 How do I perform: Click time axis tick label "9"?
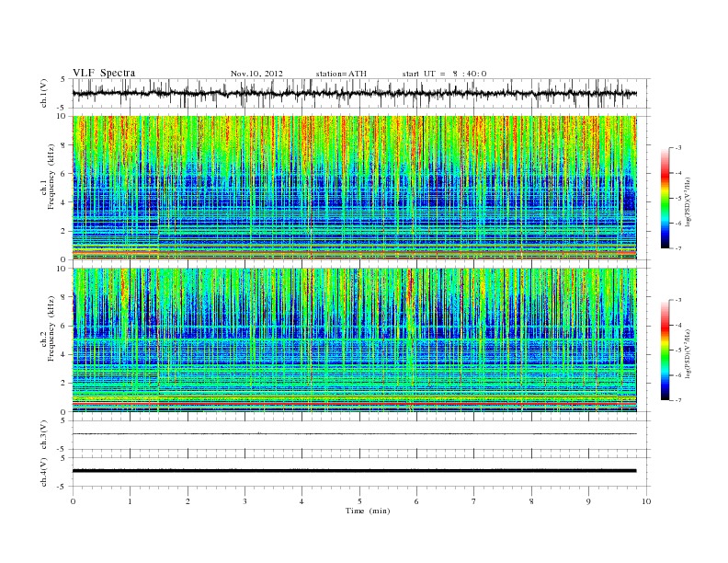click(x=588, y=501)
